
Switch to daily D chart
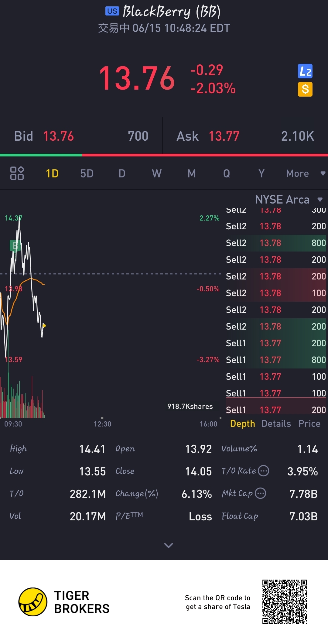122,173
